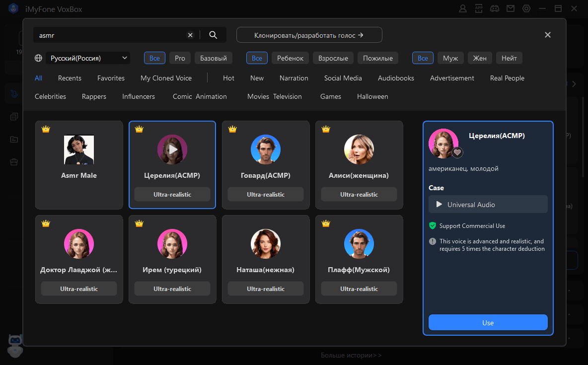This screenshot has width=588, height=365.
Task: Choose Доктор Лавджой voice avatar
Action: click(x=79, y=244)
